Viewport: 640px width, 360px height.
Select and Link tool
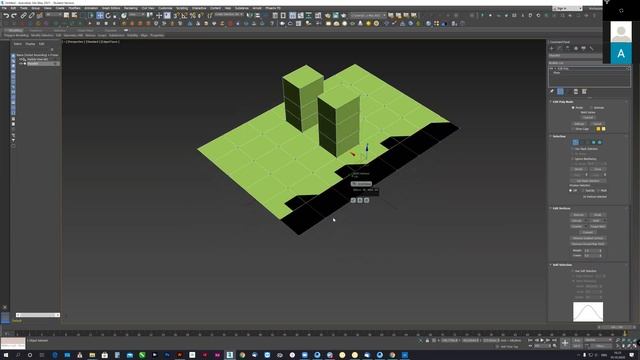point(23,16)
